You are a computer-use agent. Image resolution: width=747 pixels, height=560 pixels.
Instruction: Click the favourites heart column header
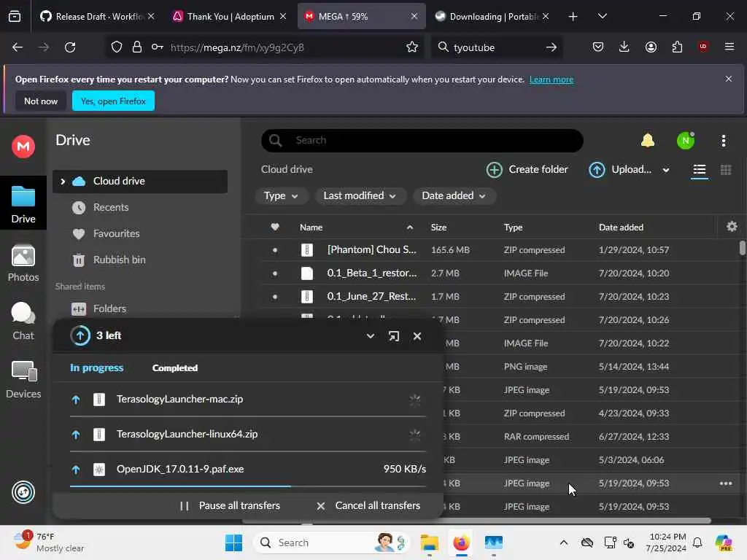pyautogui.click(x=275, y=227)
